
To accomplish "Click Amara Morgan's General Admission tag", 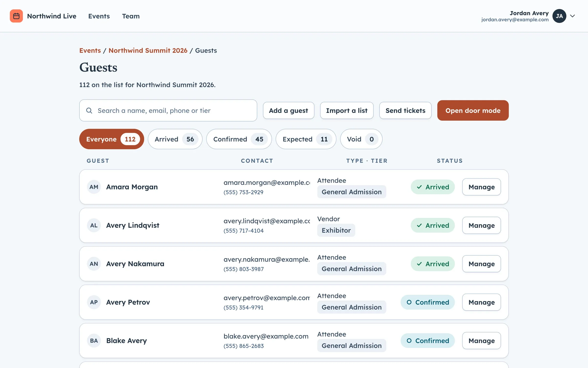I will [352, 192].
